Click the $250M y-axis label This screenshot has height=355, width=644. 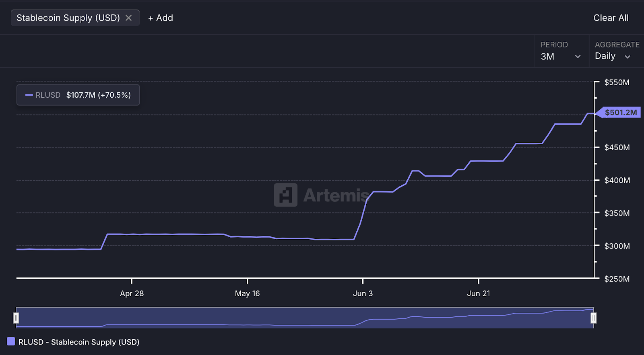(617, 279)
